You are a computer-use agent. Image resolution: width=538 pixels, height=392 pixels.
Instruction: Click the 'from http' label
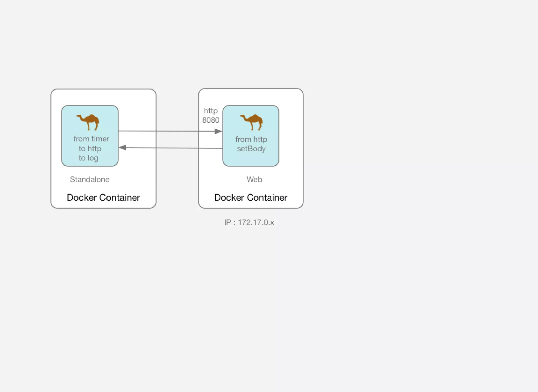251,139
